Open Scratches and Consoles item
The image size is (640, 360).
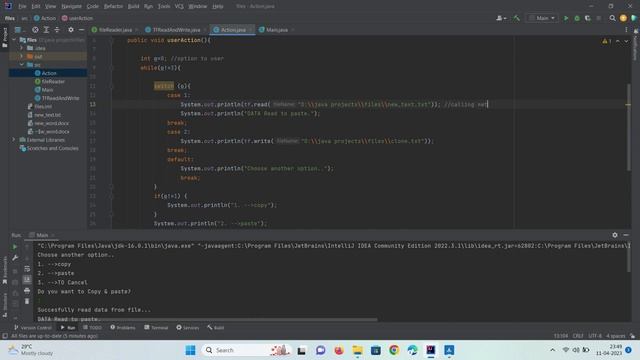[52, 148]
